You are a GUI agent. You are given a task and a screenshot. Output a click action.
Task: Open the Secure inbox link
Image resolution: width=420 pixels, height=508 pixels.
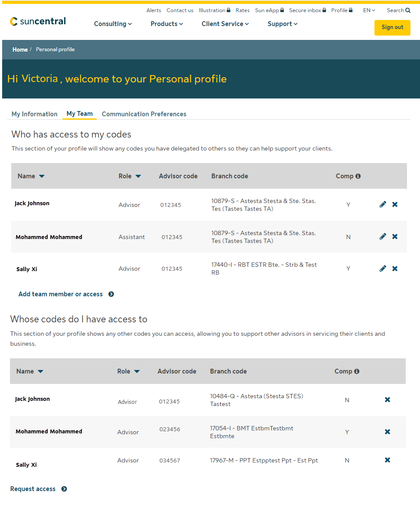tap(307, 10)
